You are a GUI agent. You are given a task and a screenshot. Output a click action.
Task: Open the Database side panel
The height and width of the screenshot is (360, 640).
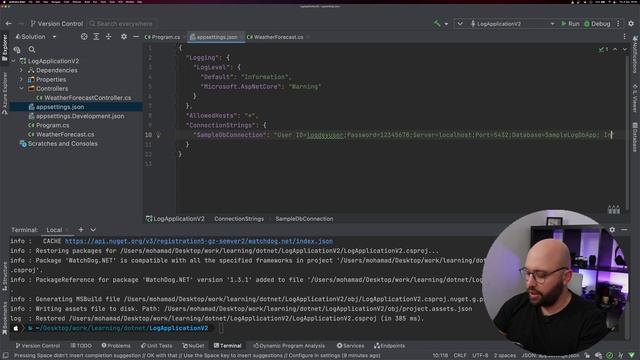(635, 138)
